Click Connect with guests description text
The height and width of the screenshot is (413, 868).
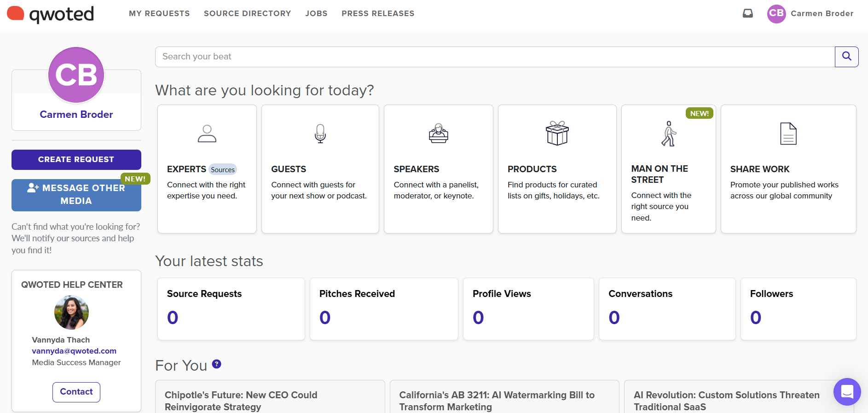(319, 190)
